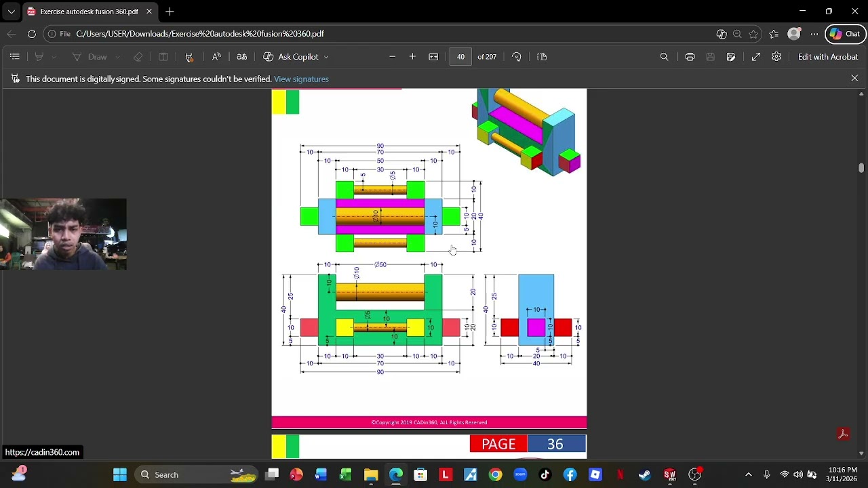The image size is (868, 488).
Task: Open the View signatures link
Action: click(301, 79)
